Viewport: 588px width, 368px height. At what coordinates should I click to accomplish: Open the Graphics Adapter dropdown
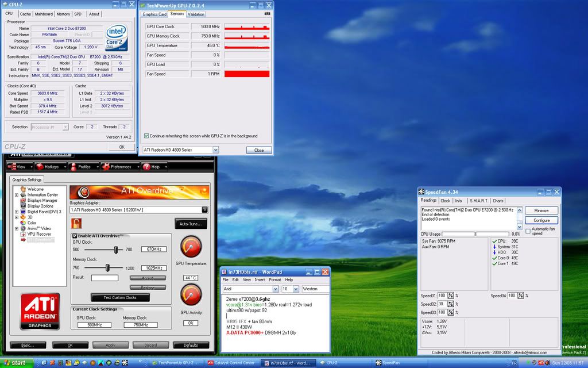pyautogui.click(x=204, y=210)
